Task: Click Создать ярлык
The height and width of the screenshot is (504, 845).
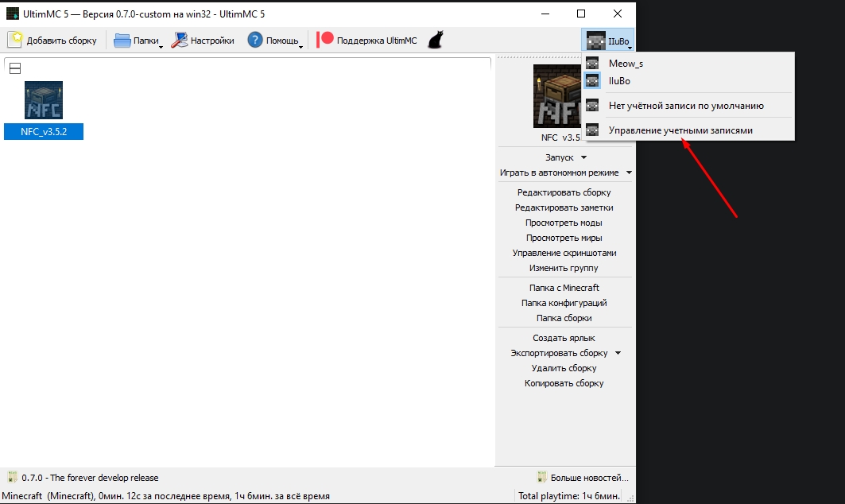Action: click(x=564, y=338)
